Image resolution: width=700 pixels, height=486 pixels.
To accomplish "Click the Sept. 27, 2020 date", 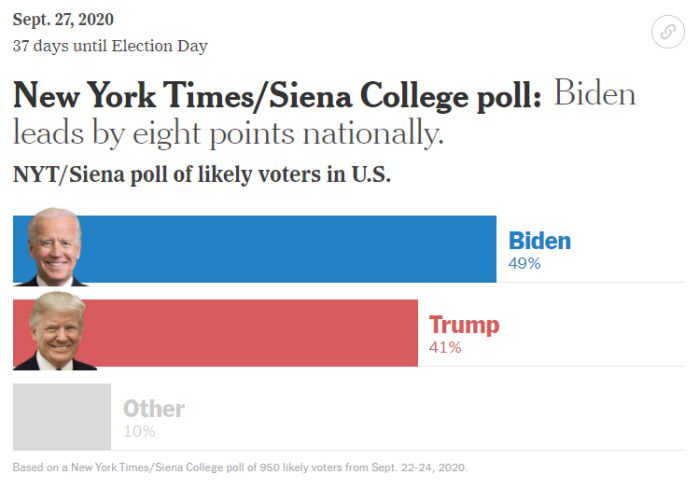I will click(63, 20).
